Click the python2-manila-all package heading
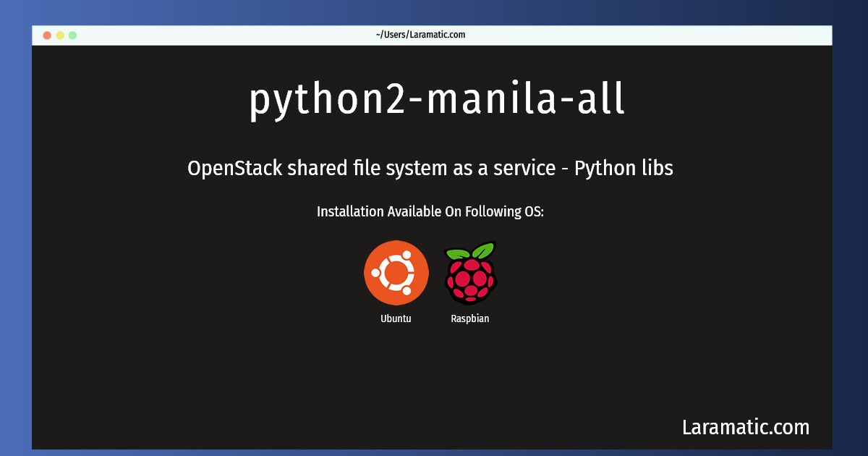This screenshot has height=456, width=868. (437, 100)
